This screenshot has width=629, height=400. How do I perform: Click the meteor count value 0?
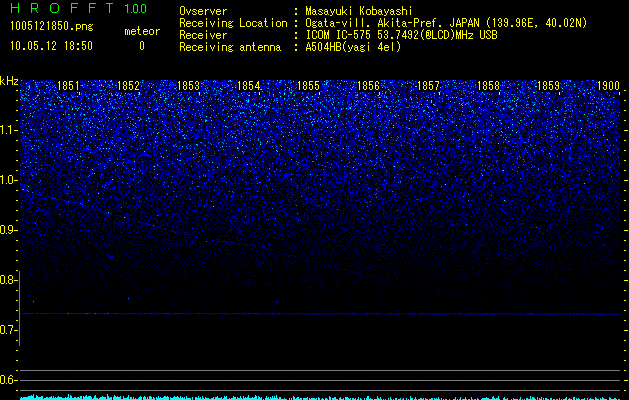tap(142, 46)
